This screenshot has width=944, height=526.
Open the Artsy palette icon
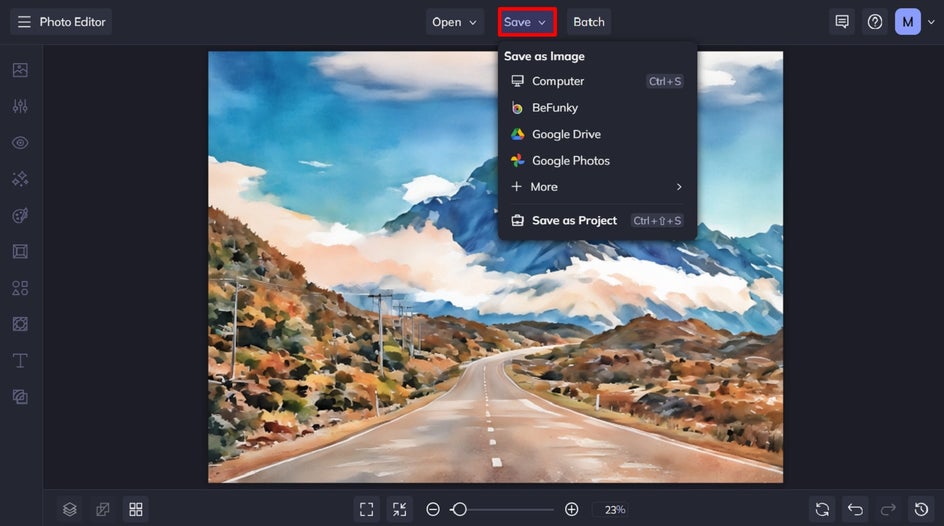pyautogui.click(x=20, y=215)
